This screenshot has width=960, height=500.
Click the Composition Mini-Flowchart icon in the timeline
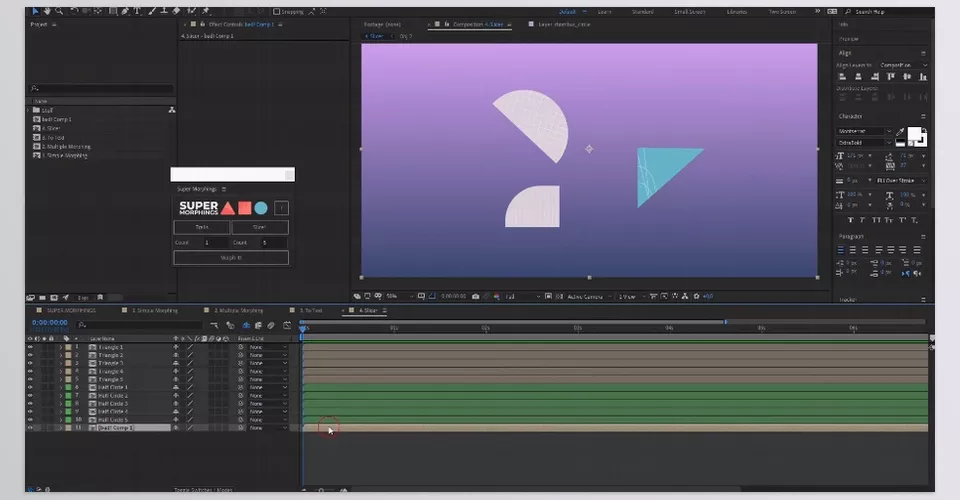[214, 325]
